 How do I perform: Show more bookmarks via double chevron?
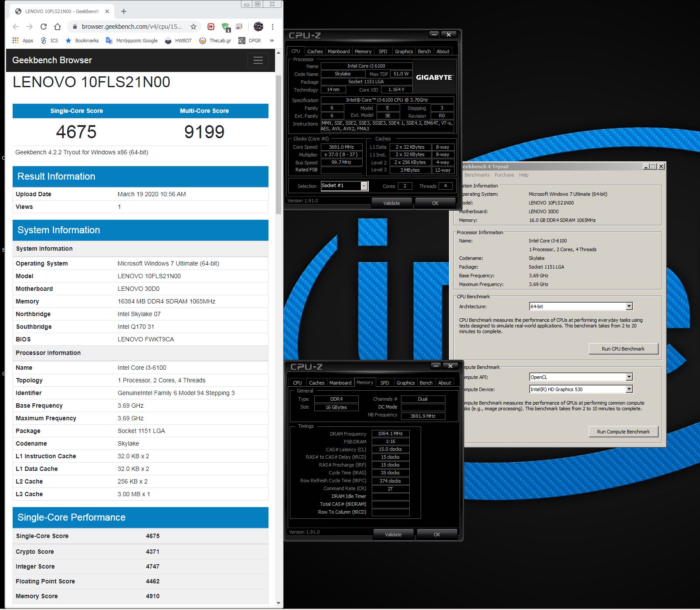(x=272, y=41)
